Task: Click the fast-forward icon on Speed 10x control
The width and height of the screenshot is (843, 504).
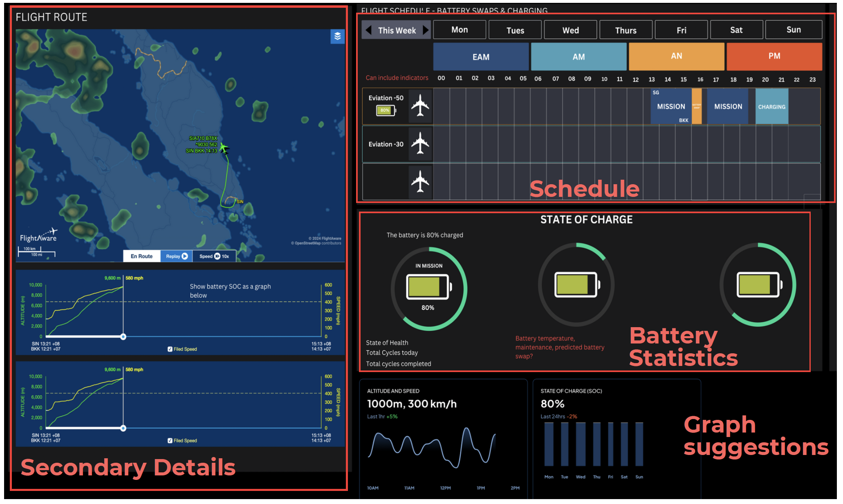Action: pyautogui.click(x=217, y=256)
